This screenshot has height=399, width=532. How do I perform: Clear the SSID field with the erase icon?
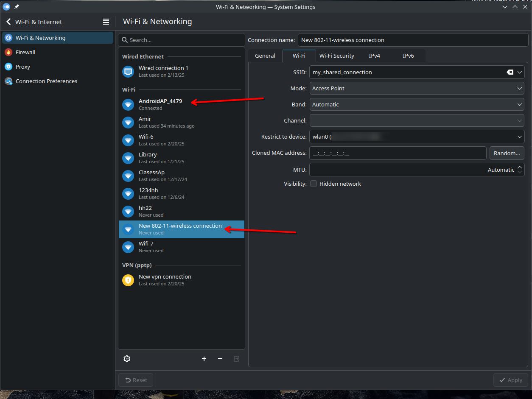pyautogui.click(x=510, y=72)
